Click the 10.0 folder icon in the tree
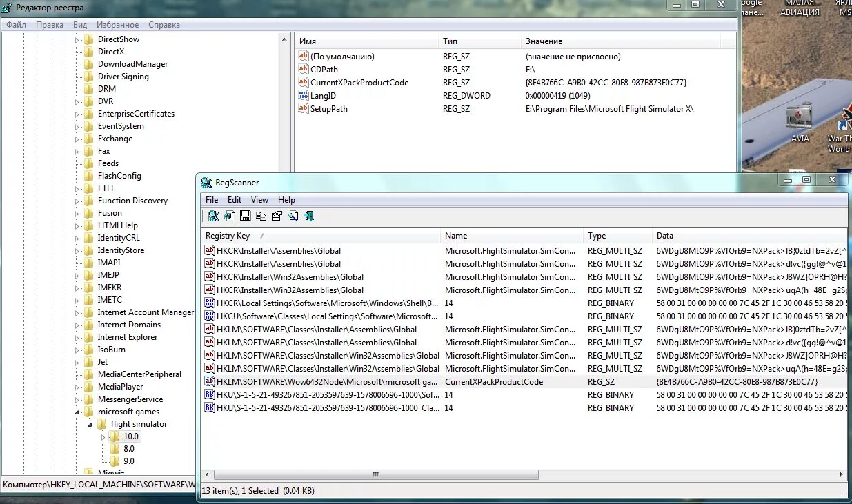This screenshot has height=504, width=852. (115, 436)
